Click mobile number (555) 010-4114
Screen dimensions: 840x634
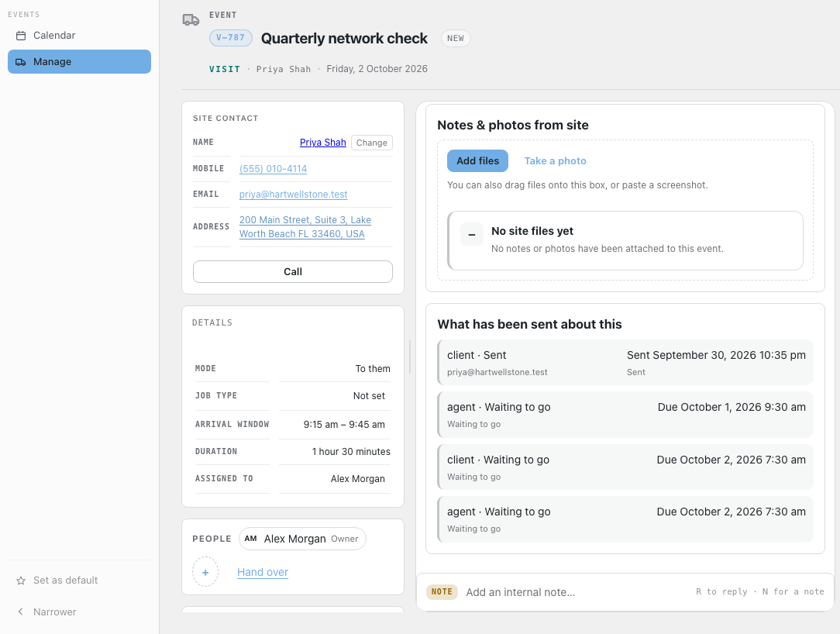click(274, 169)
